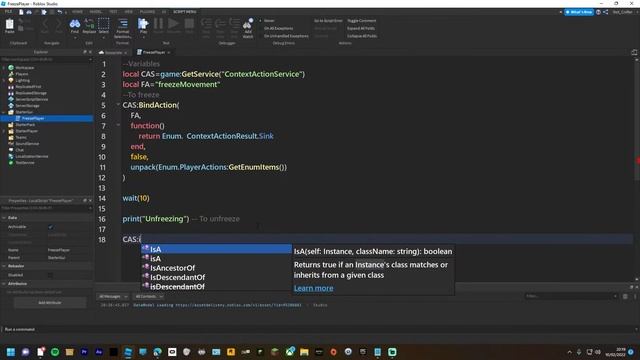
Task: Select FreezePlayer script in Explorer tree
Action: coord(33,118)
